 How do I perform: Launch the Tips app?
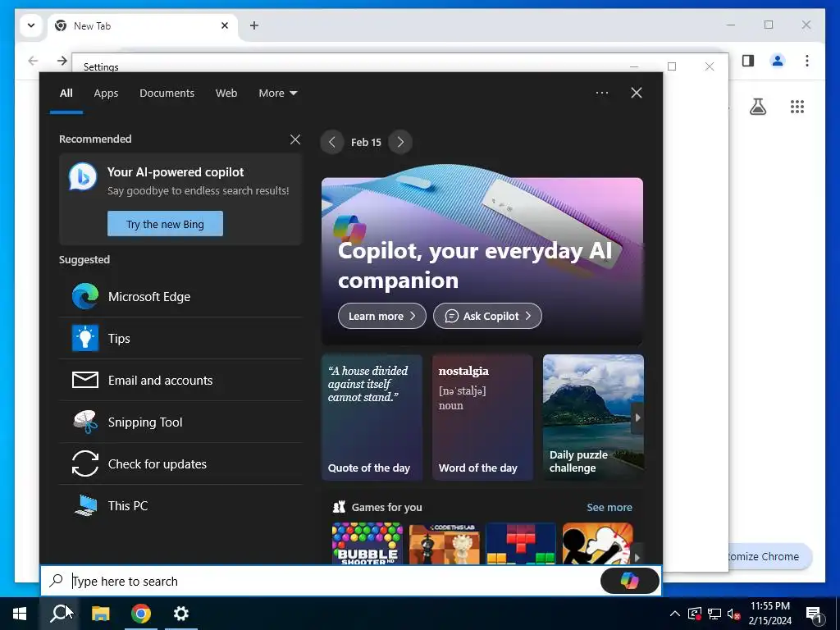click(x=180, y=339)
